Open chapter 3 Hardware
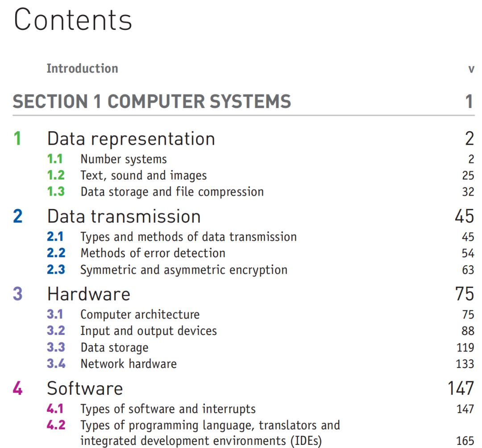Viewport: 482px width, 448px height. (x=89, y=294)
